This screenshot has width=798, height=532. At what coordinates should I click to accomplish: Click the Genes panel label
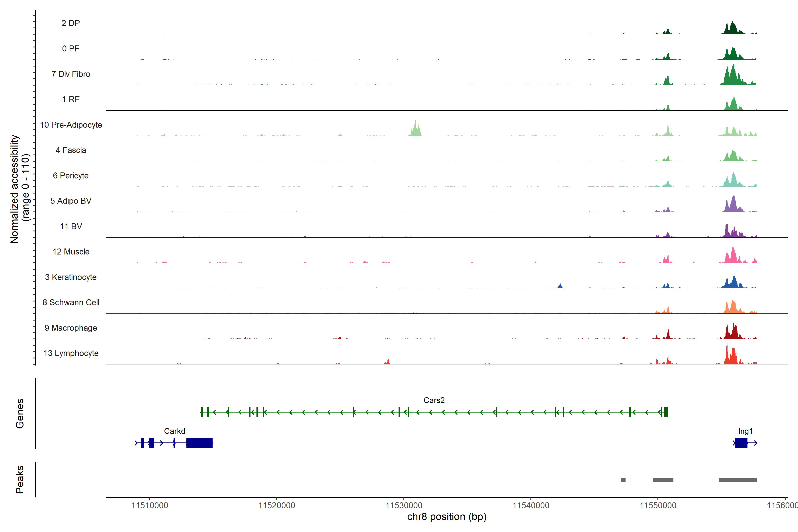point(20,413)
